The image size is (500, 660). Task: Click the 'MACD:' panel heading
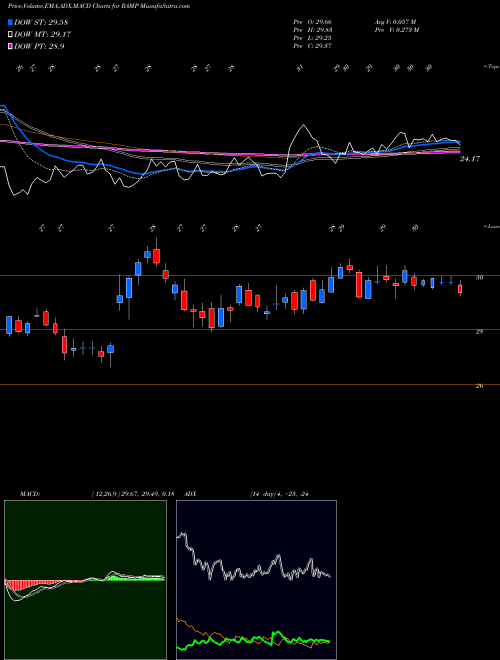coord(29,494)
